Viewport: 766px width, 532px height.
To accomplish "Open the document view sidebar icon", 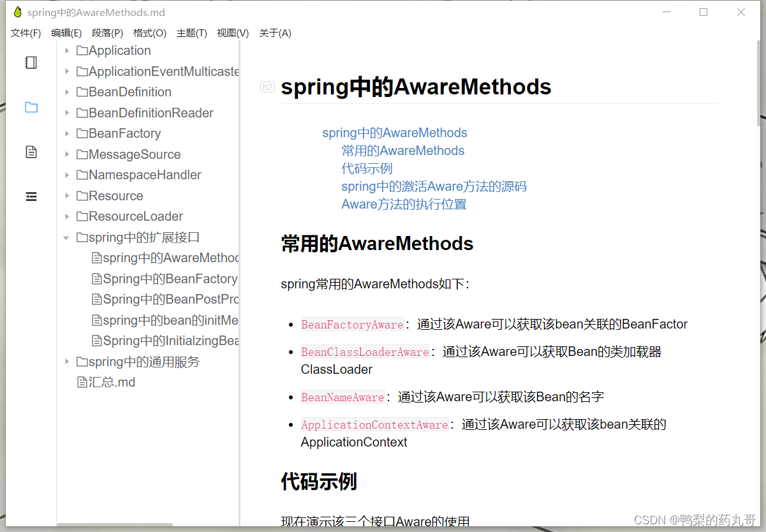I will [31, 152].
